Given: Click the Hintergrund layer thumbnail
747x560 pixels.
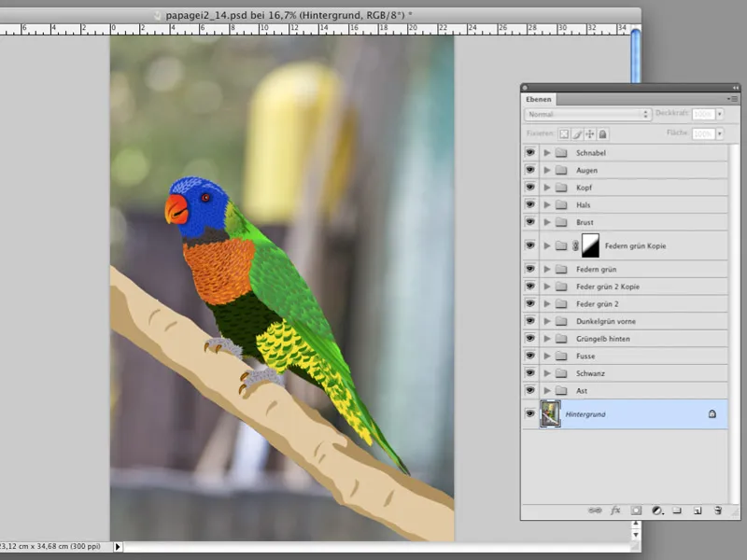Looking at the screenshot, I should [x=550, y=413].
